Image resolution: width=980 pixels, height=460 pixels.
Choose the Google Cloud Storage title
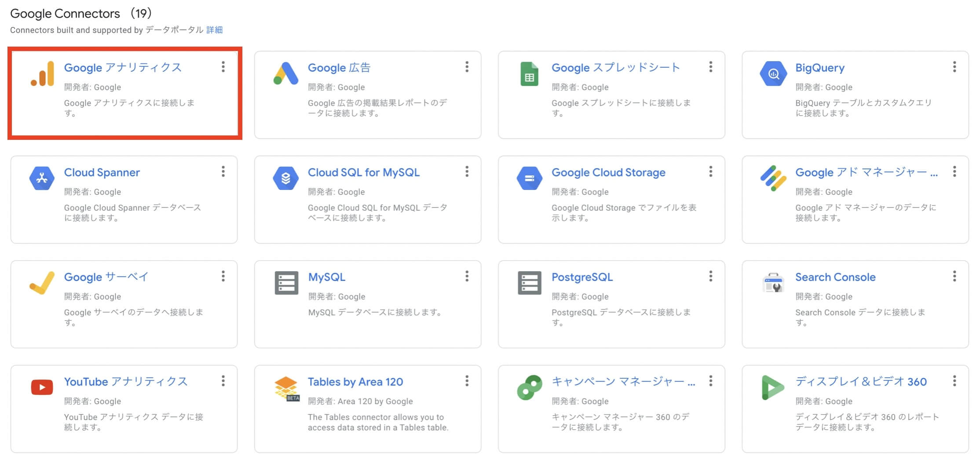[x=608, y=173]
